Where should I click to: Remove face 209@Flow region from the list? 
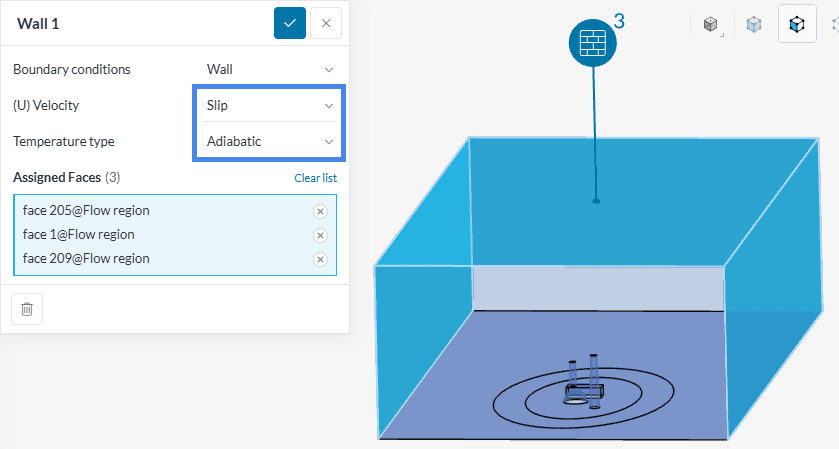tap(320, 259)
